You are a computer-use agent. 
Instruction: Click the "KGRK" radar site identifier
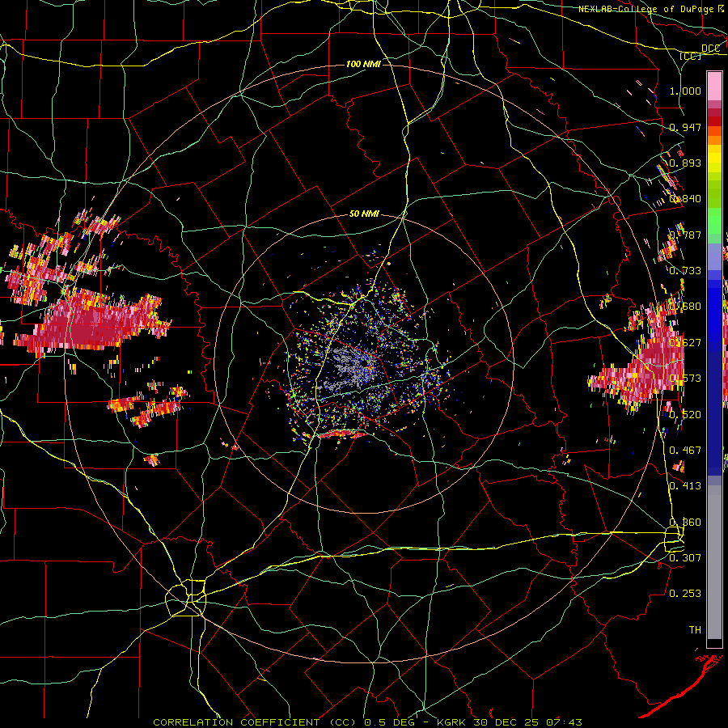click(x=452, y=722)
